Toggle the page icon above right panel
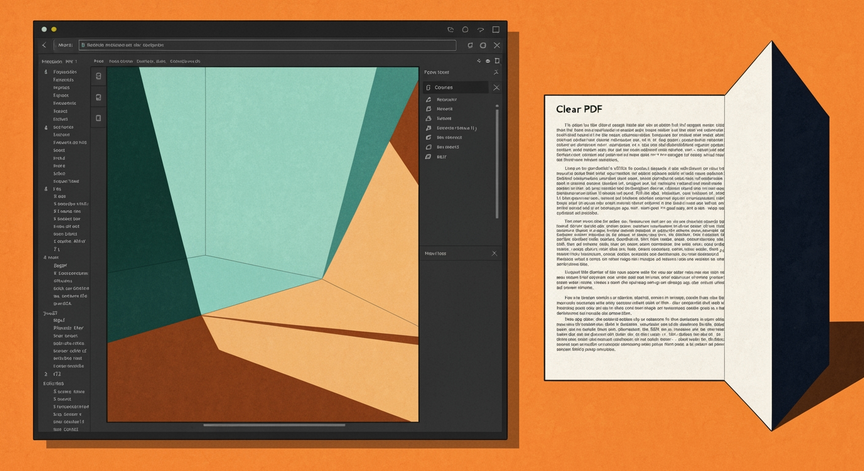 tap(497, 61)
